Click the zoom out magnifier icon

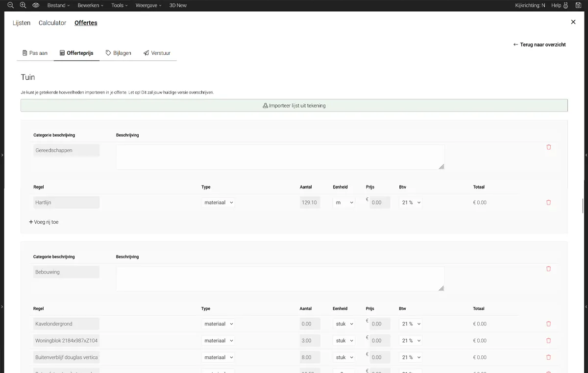coord(10,5)
